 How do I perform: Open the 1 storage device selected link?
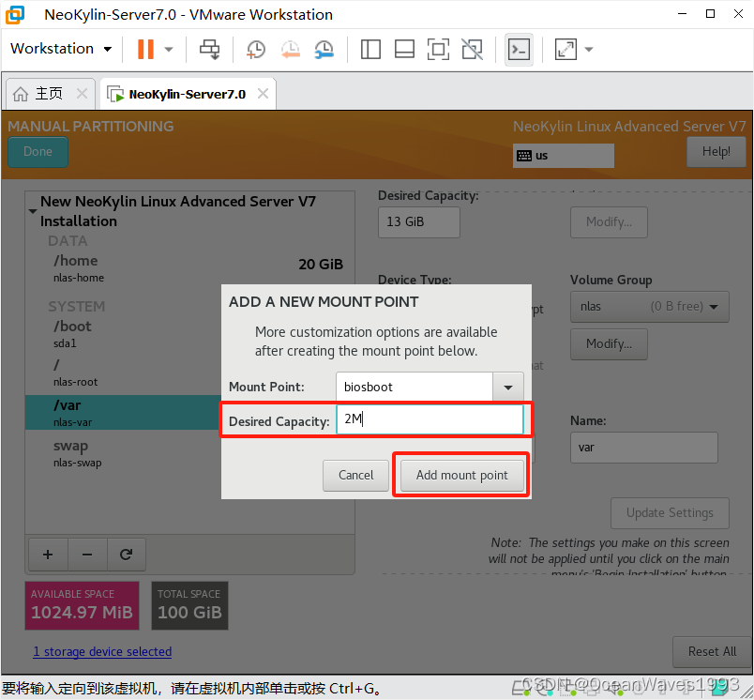(x=102, y=651)
